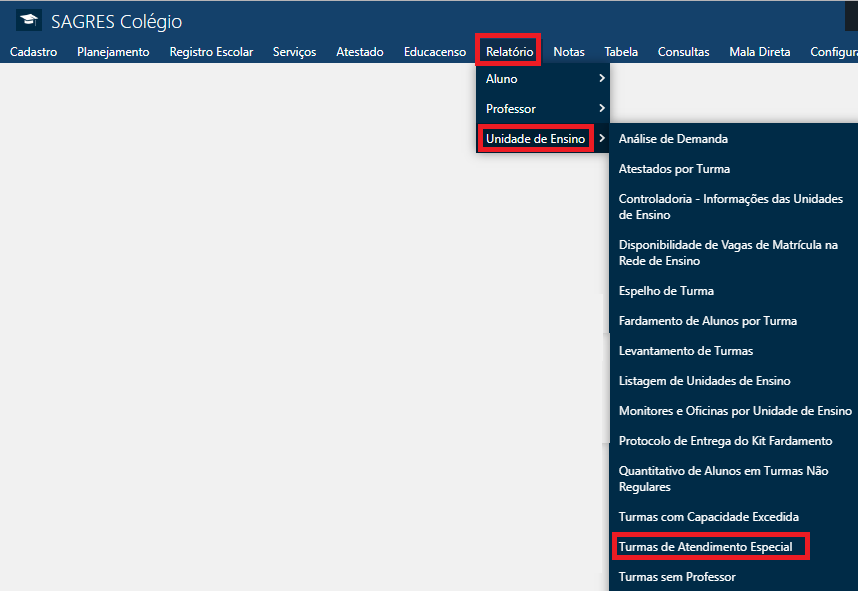This screenshot has width=858, height=591.
Task: Expand the Professor submenu arrow
Action: [x=602, y=108]
